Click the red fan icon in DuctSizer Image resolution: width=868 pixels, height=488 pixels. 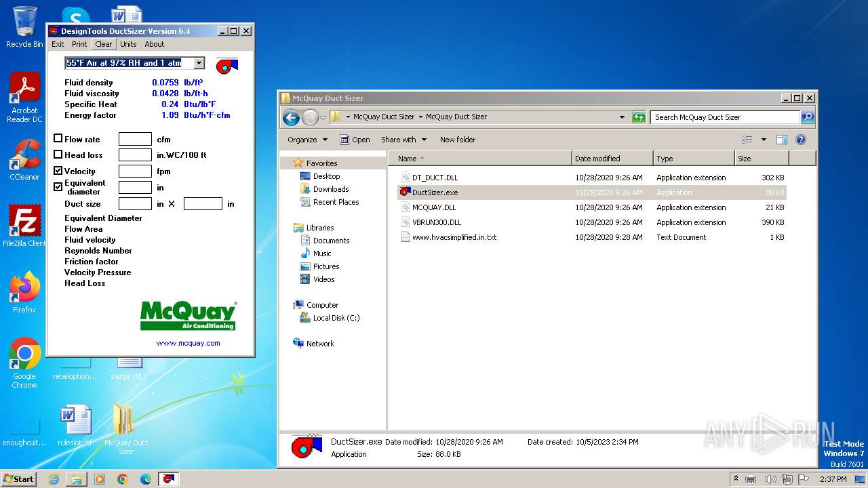[227, 65]
